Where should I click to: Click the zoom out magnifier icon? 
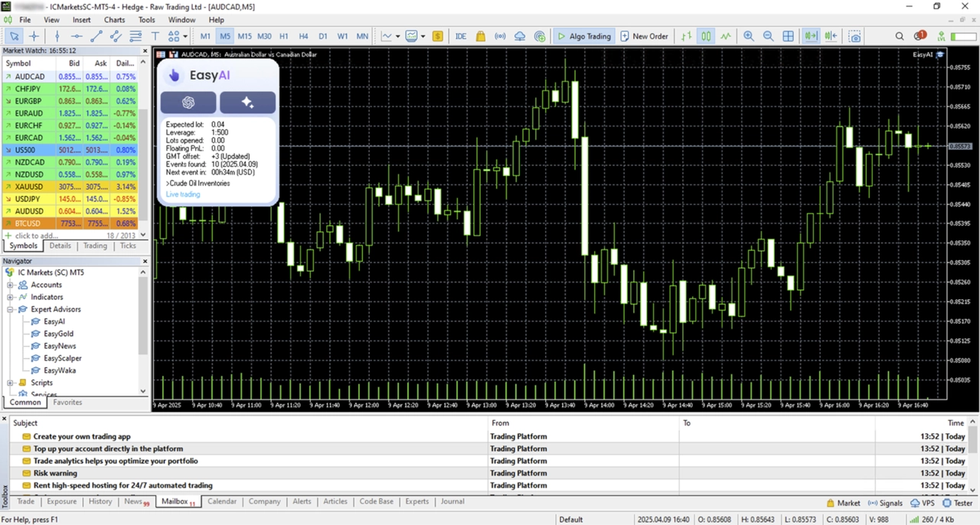tap(768, 36)
